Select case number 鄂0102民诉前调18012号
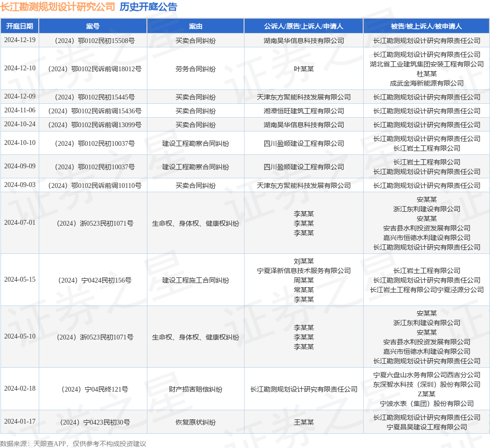The width and height of the screenshot is (490, 448). click(95, 69)
